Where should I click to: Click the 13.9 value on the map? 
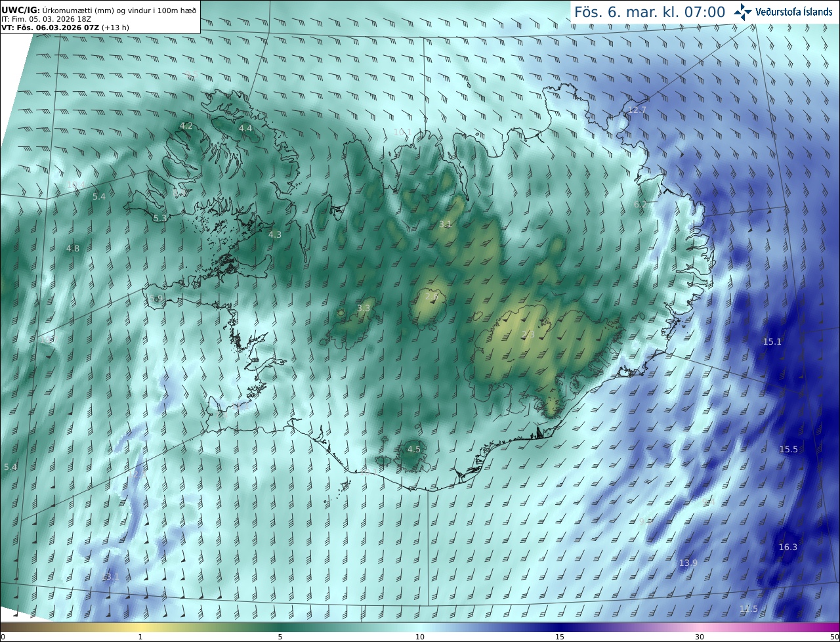(688, 563)
